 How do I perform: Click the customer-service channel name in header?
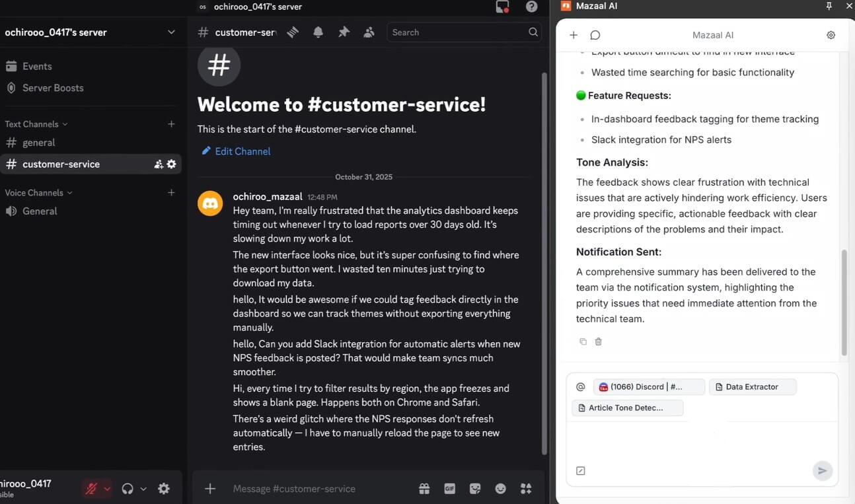pos(246,32)
